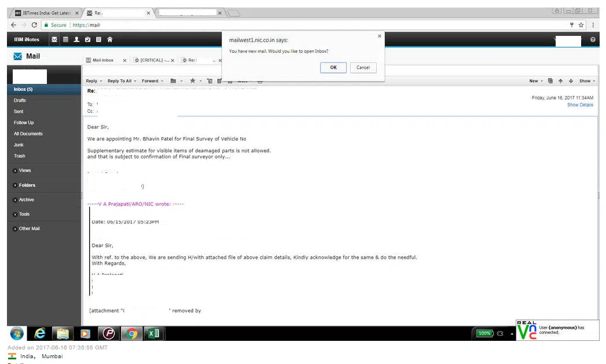Click the iNotes Home icon
The height and width of the screenshot is (364, 606).
pyautogui.click(x=111, y=39)
